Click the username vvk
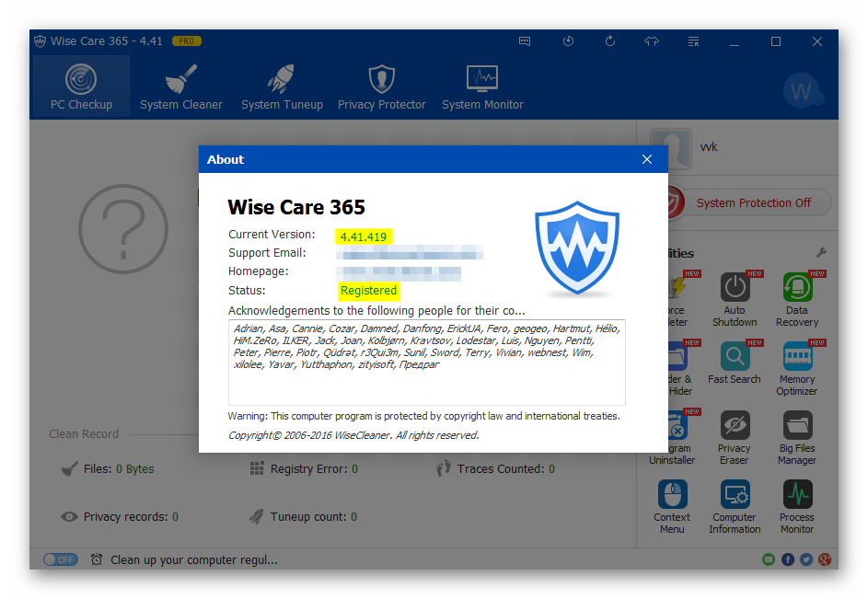The height and width of the screenshot is (599, 868). (709, 146)
